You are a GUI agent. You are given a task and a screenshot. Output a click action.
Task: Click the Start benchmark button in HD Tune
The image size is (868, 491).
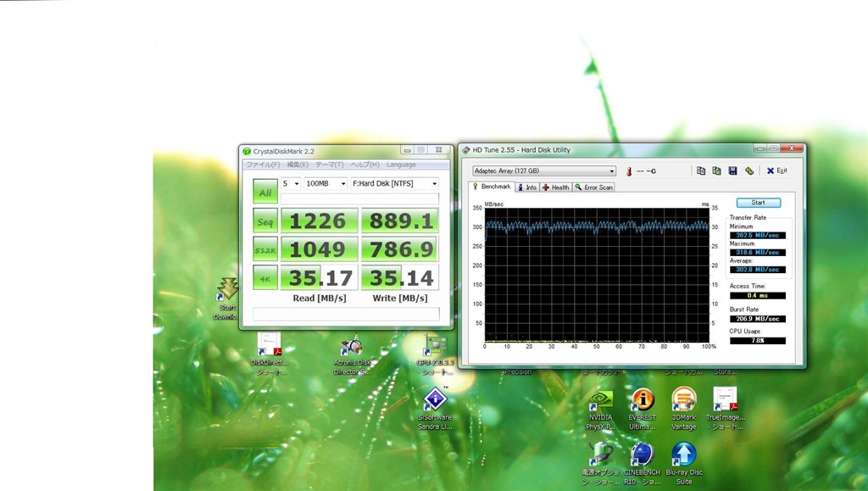pos(759,203)
